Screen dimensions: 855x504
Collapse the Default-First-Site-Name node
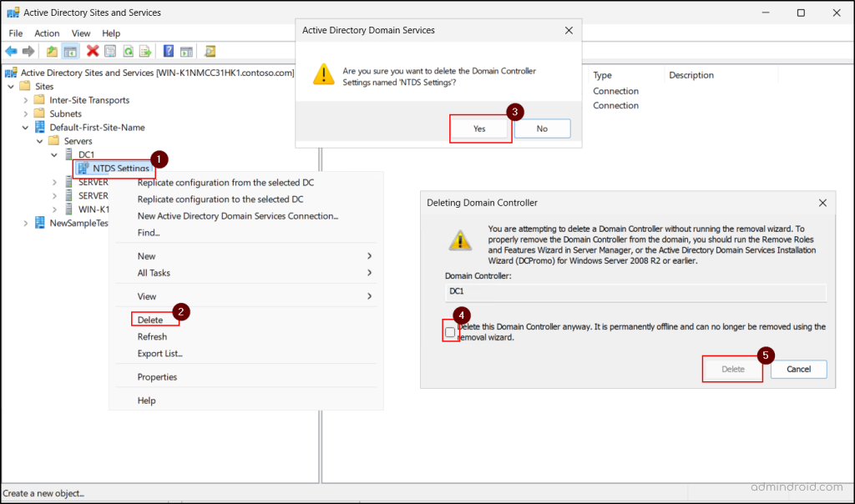(24, 127)
